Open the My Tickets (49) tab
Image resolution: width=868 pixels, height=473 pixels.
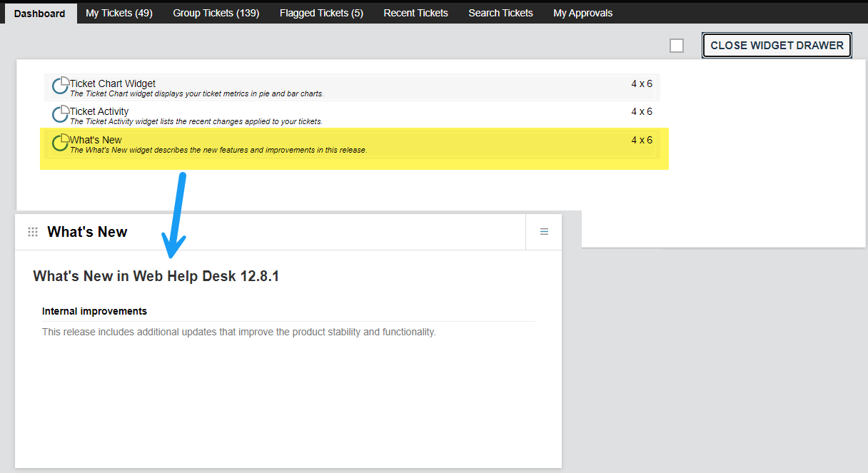click(119, 13)
